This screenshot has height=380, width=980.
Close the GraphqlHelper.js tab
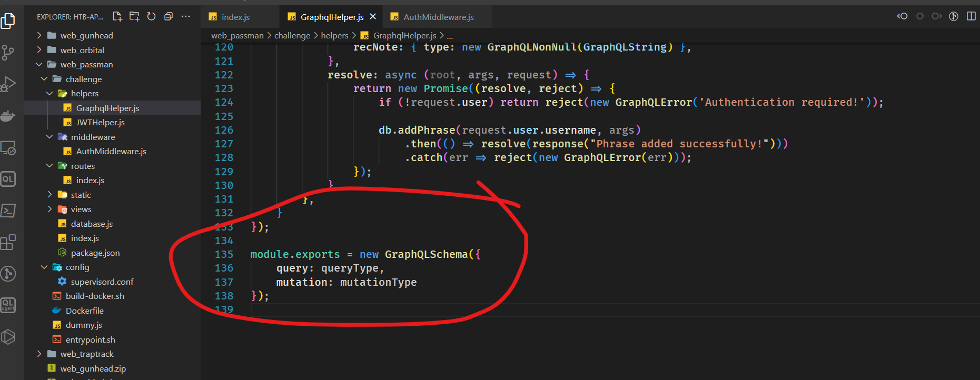click(373, 17)
